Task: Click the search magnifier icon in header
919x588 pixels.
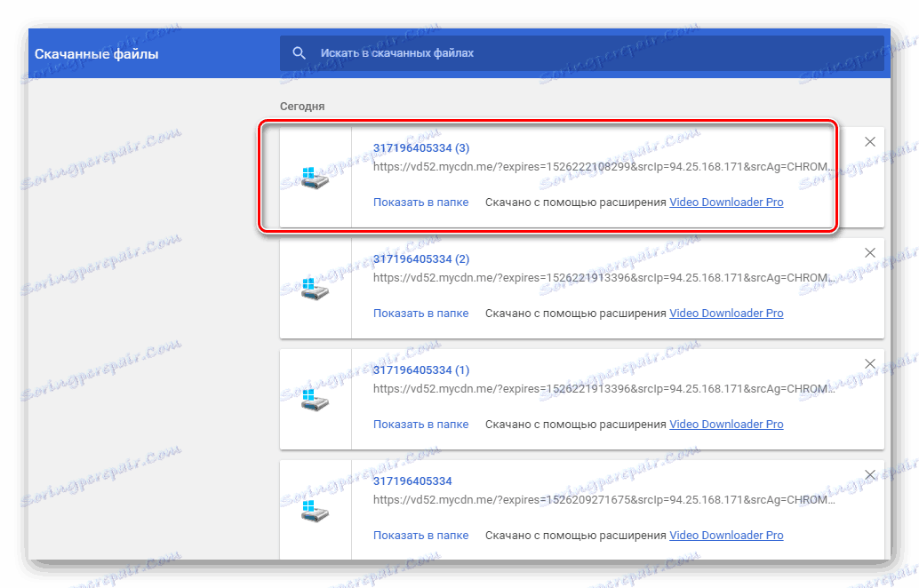Action: tap(299, 53)
